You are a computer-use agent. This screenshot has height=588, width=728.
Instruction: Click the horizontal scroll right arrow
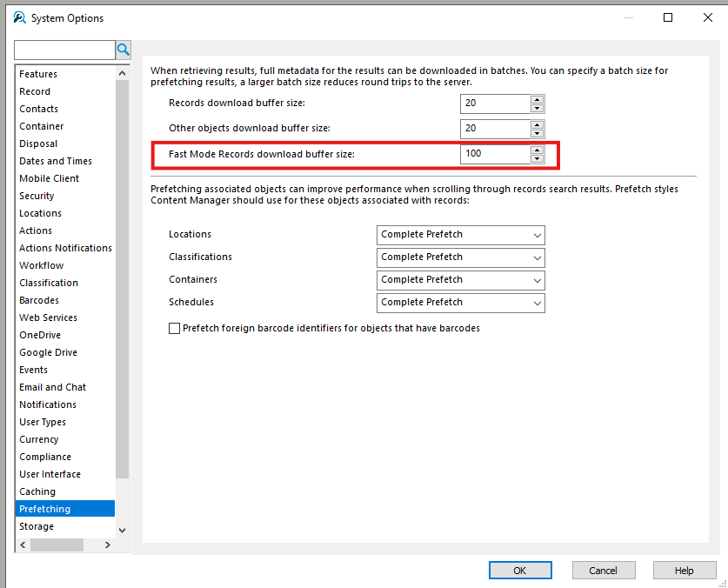point(108,545)
